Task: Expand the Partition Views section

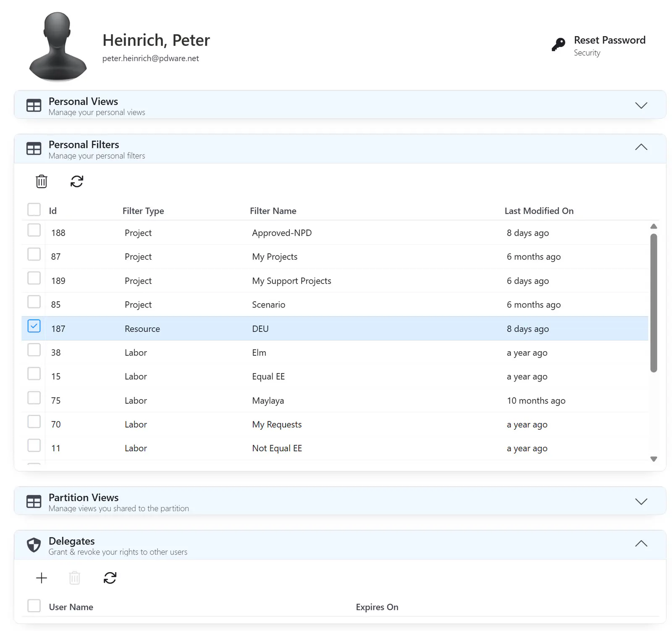Action: (x=641, y=502)
